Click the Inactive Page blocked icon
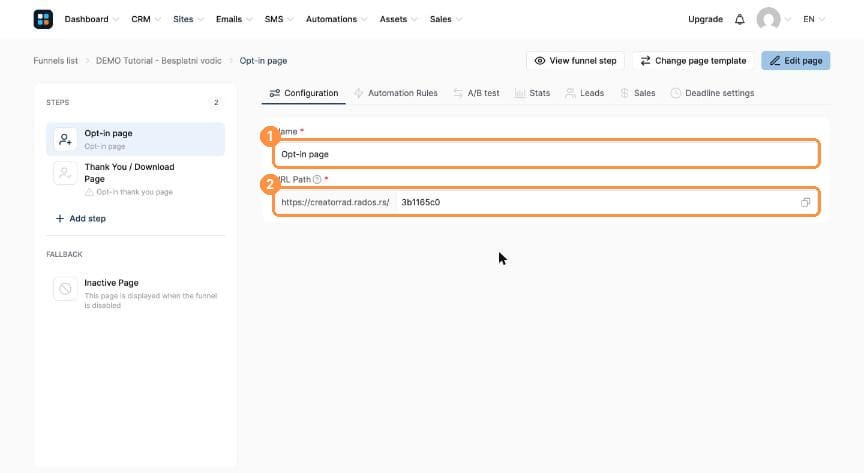Image resolution: width=864 pixels, height=473 pixels. click(65, 289)
